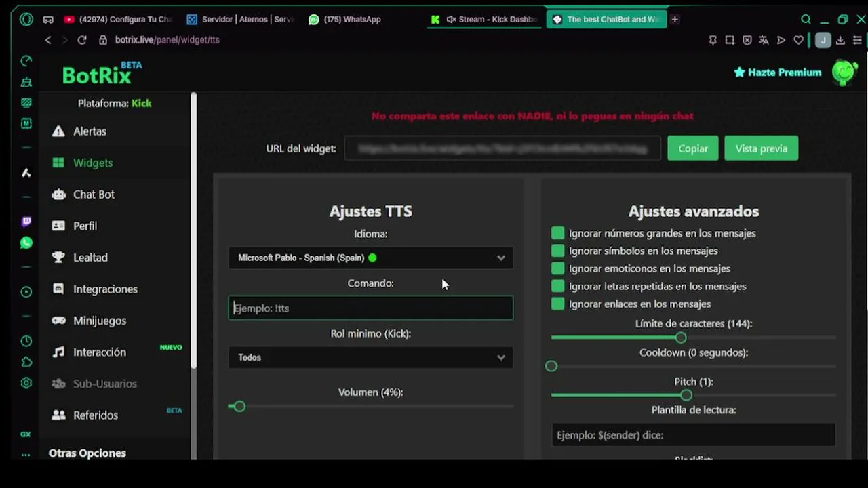Screen dimensions: 868x488
Task: Open GX Control speedometer icon in sidebar
Action: coord(26,61)
